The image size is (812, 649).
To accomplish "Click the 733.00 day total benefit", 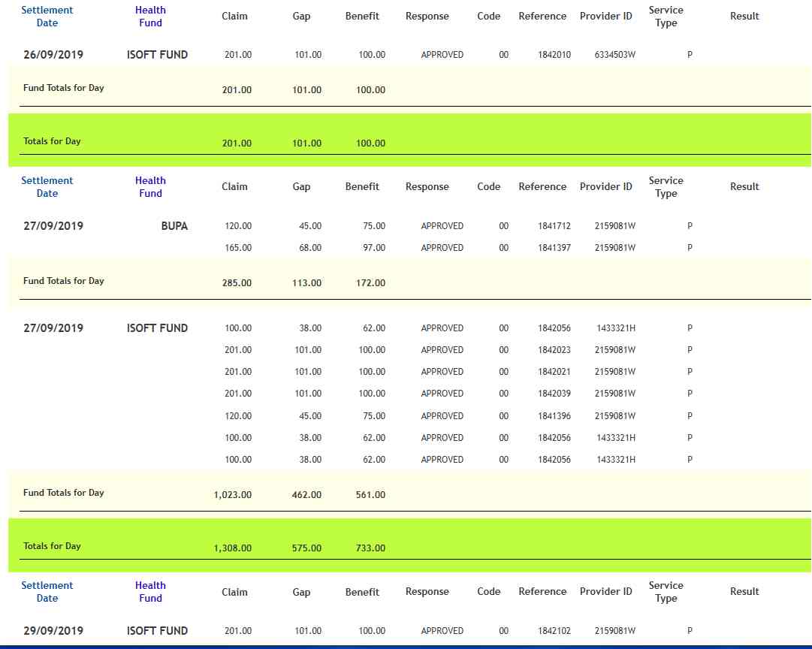I will tap(370, 548).
